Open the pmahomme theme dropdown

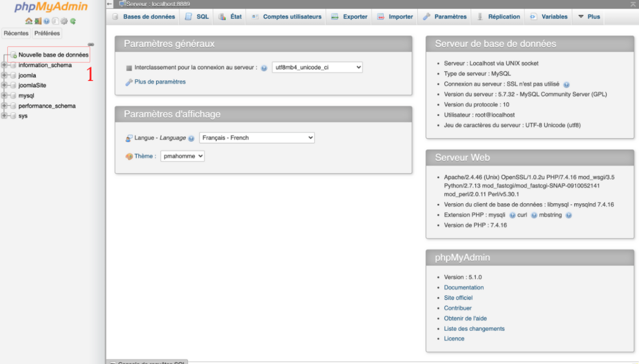click(x=182, y=156)
